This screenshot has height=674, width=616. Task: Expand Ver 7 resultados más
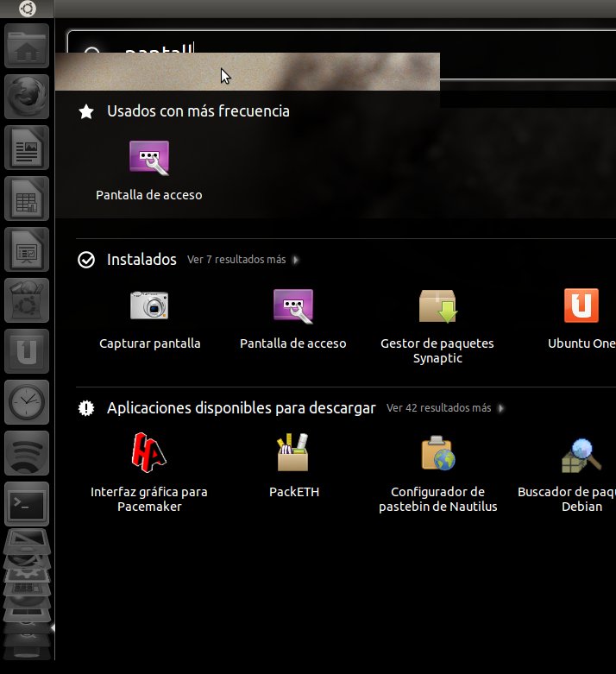[242, 260]
